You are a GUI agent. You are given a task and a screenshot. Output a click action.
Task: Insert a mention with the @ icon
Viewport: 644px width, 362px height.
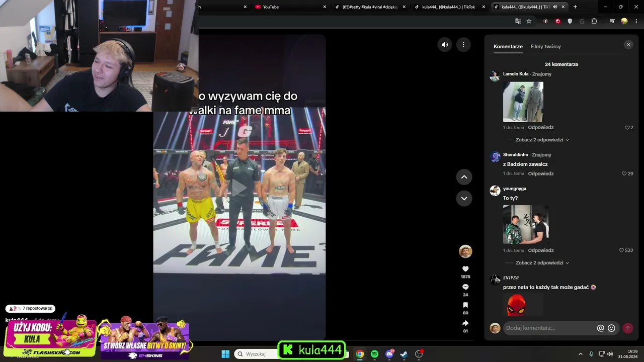coord(600,328)
